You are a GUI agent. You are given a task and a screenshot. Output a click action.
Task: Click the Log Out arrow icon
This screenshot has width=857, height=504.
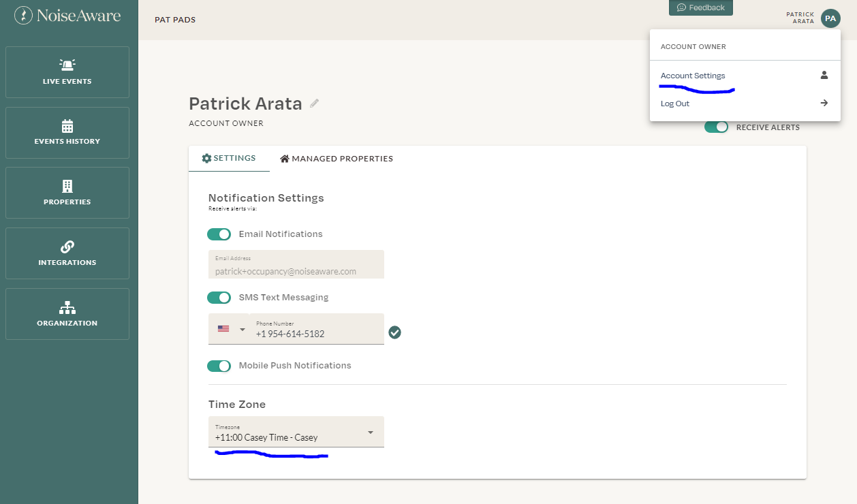pos(824,104)
